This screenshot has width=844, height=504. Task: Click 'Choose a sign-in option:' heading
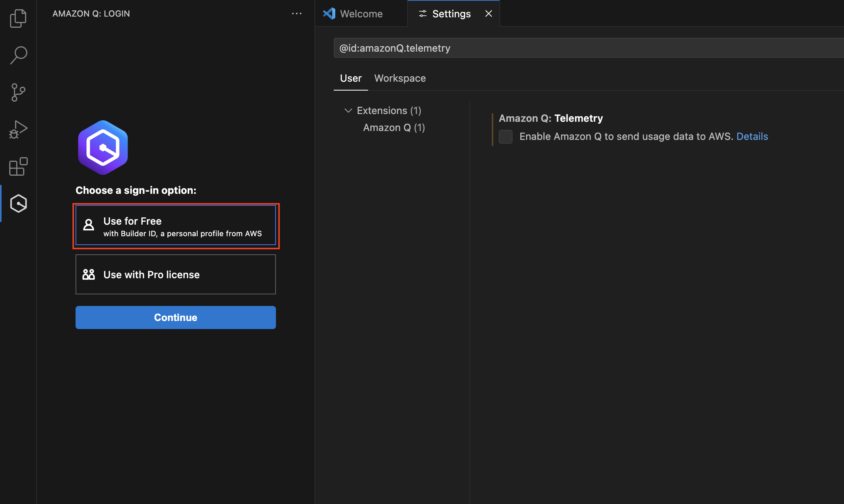tap(136, 190)
